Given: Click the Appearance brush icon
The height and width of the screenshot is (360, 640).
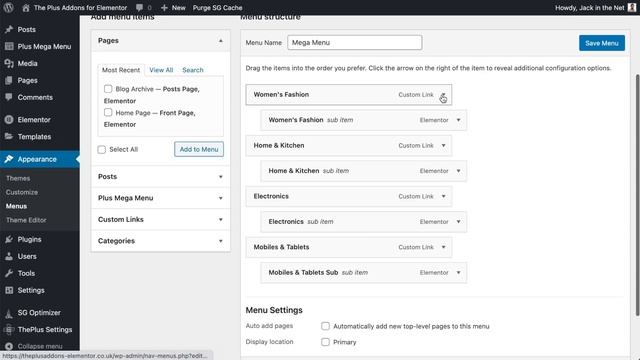Looking at the screenshot, I should click(x=9, y=159).
